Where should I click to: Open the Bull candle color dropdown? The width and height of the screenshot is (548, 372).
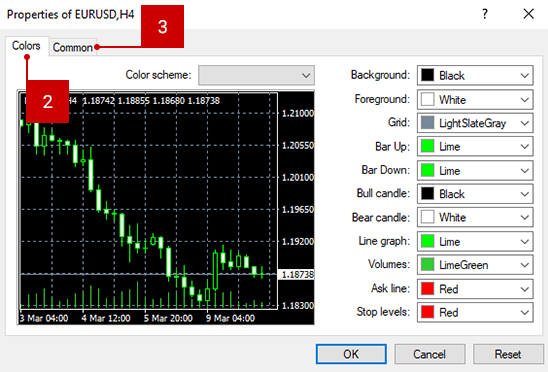[x=475, y=194]
